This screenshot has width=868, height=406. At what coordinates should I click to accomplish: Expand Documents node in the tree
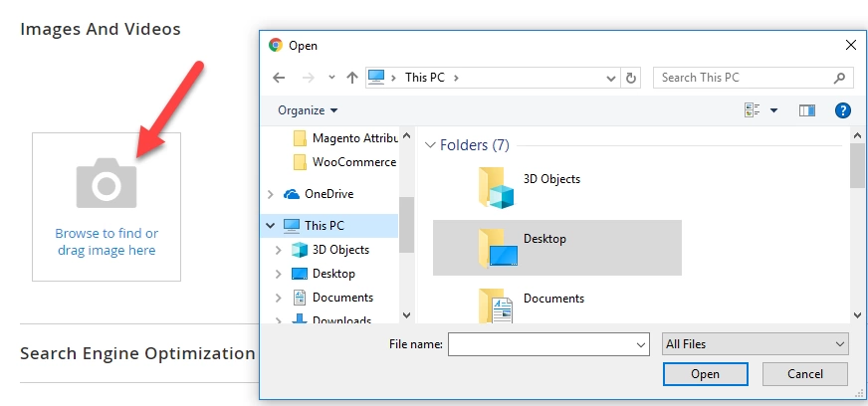click(x=279, y=298)
